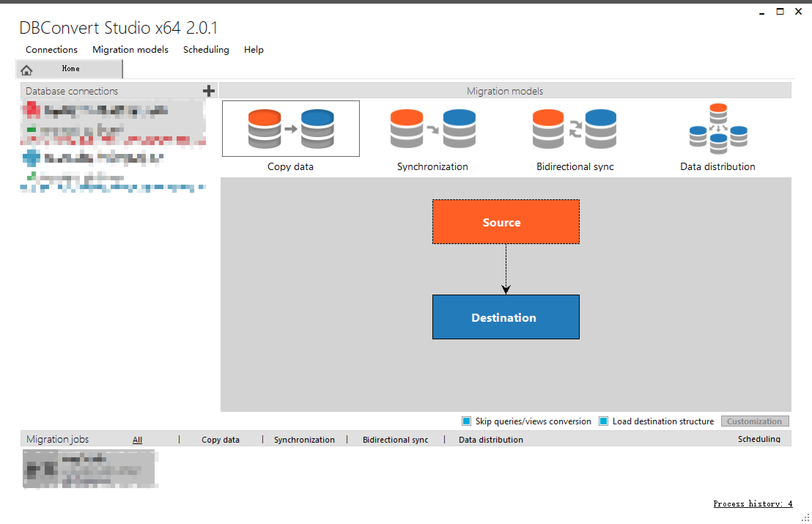Choose the Synchronization migration model icon

pos(433,129)
